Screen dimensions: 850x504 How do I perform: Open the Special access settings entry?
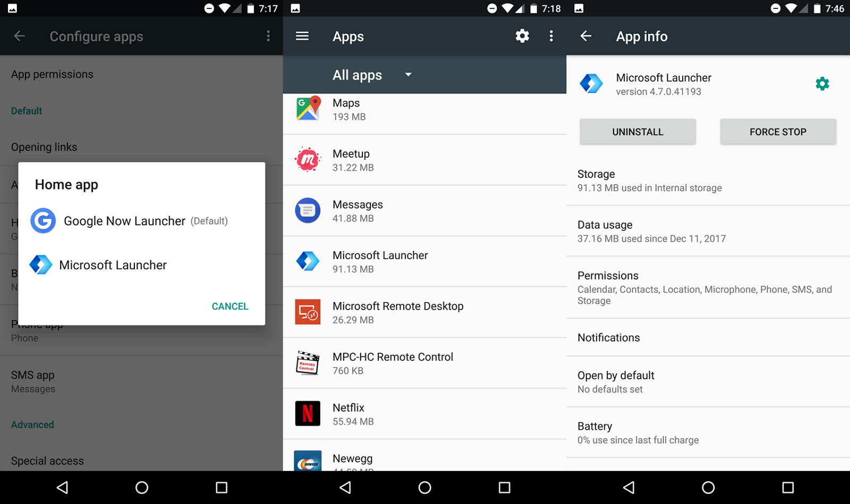pyautogui.click(x=47, y=460)
